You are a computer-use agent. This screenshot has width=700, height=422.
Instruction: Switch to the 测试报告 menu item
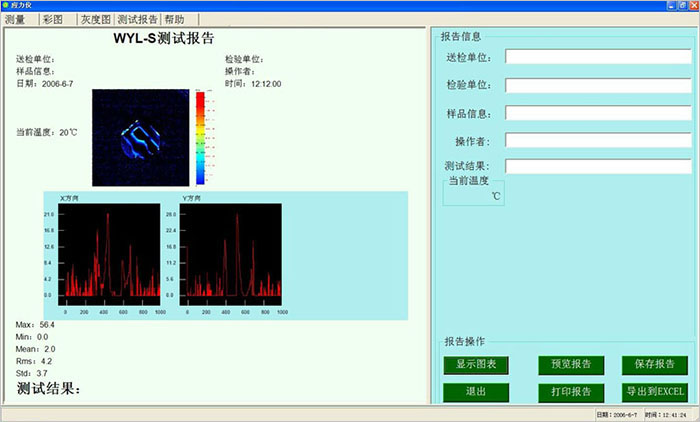pyautogui.click(x=137, y=19)
